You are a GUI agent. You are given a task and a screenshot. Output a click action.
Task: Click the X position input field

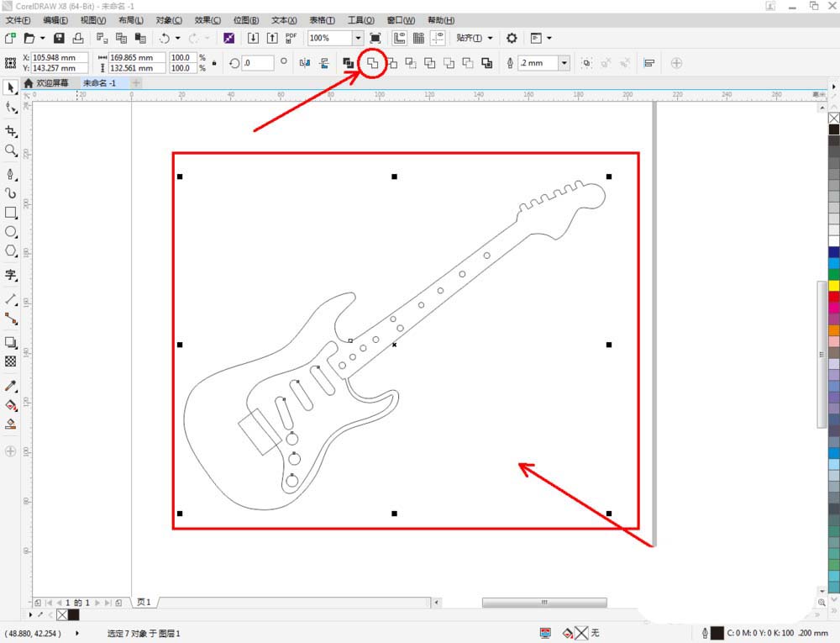60,57
